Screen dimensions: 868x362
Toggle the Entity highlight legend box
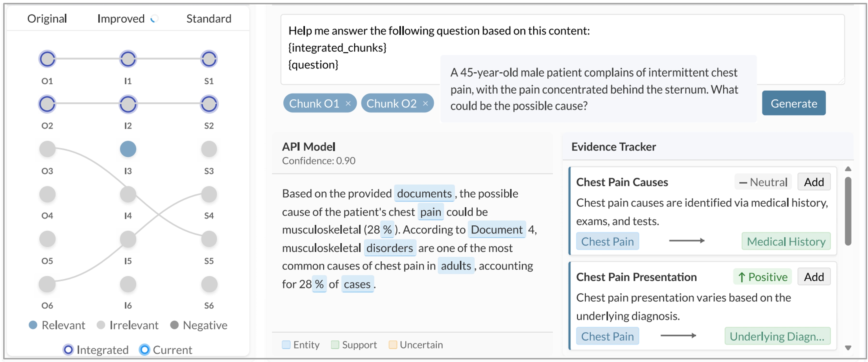click(286, 344)
